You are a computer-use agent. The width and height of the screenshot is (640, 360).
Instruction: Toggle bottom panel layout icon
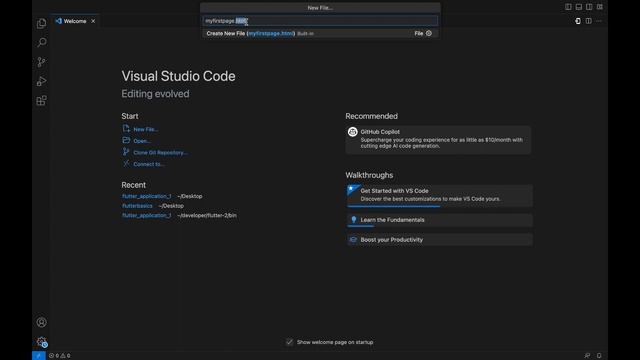pos(579,7)
